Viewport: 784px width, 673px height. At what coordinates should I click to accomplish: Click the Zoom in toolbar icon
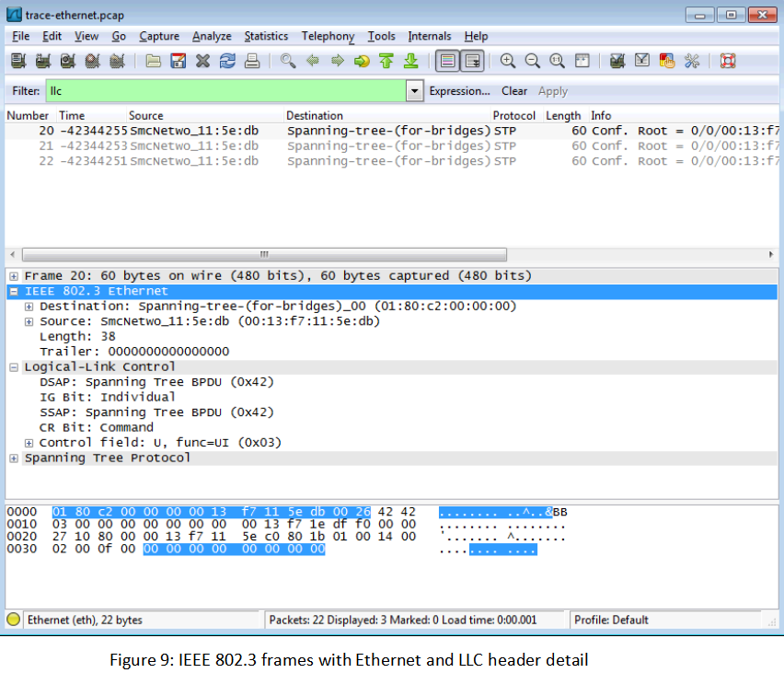[508, 61]
